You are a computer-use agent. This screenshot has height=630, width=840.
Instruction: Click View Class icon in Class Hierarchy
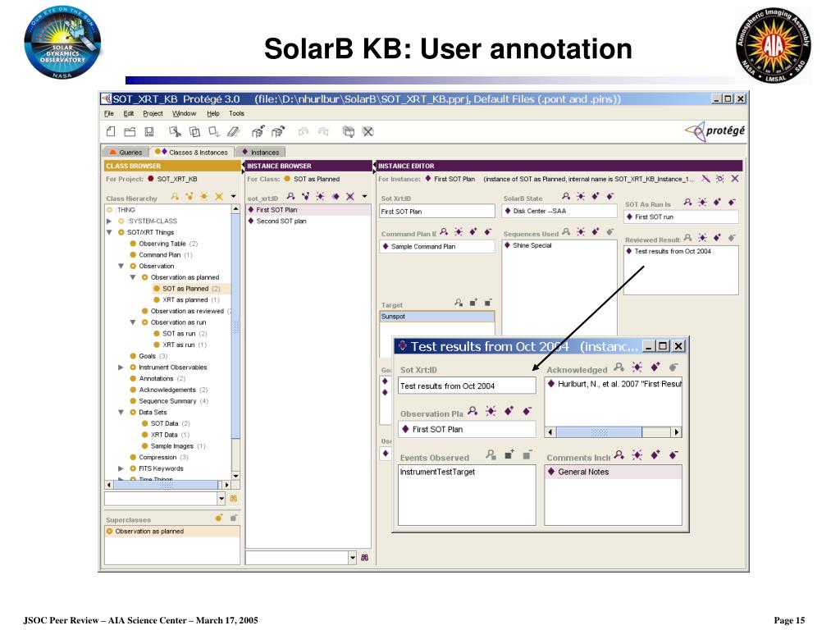coord(175,197)
